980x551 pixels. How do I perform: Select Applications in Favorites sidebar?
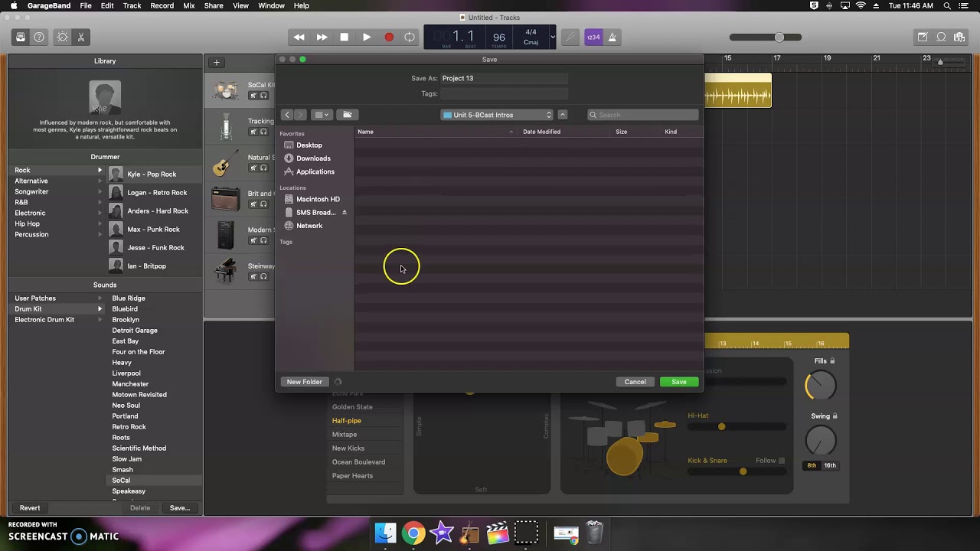[315, 171]
